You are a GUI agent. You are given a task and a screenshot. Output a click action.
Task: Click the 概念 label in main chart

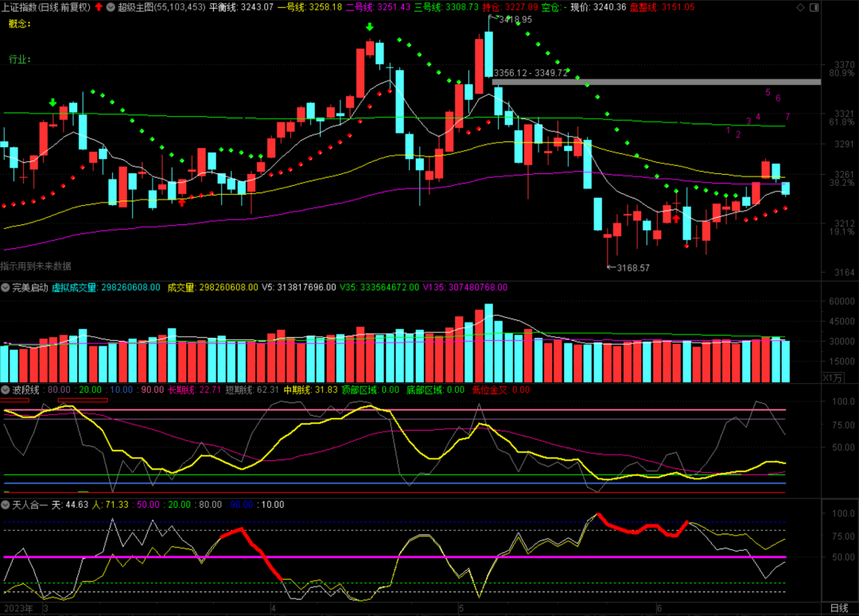[19, 24]
